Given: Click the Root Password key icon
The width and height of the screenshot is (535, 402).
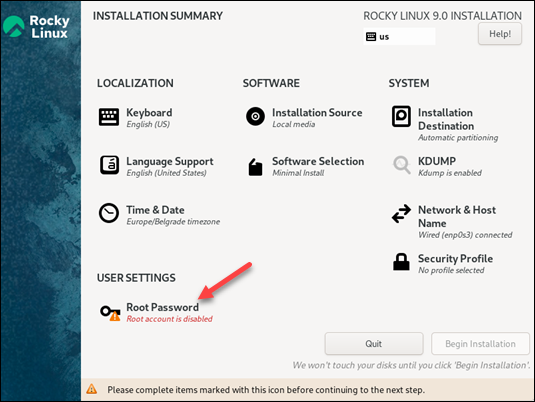Looking at the screenshot, I should point(110,313).
